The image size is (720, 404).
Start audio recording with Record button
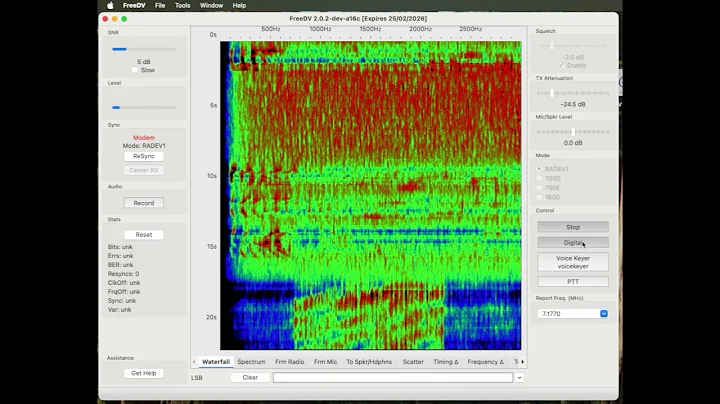point(144,203)
